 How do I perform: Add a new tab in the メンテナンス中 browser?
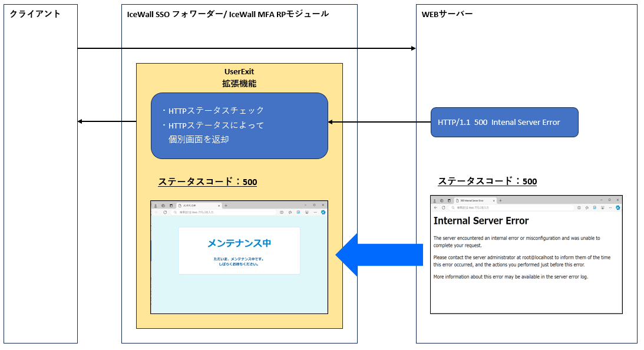pos(226,206)
